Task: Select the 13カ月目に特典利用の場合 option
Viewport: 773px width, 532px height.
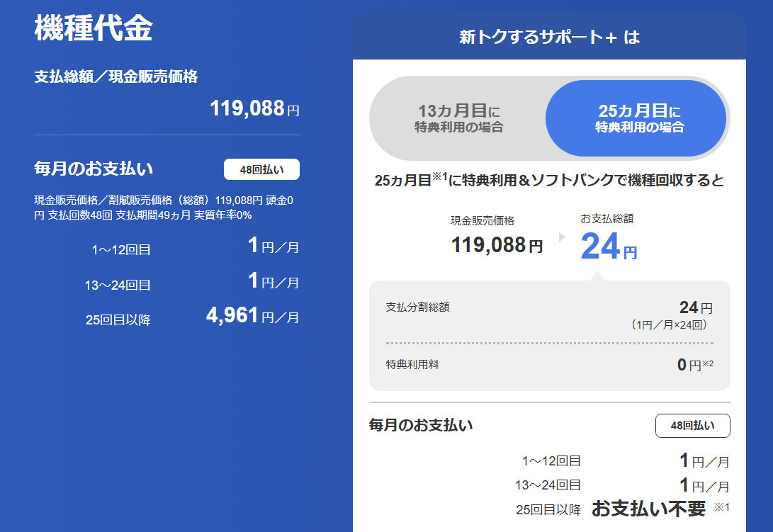Action: (x=459, y=118)
